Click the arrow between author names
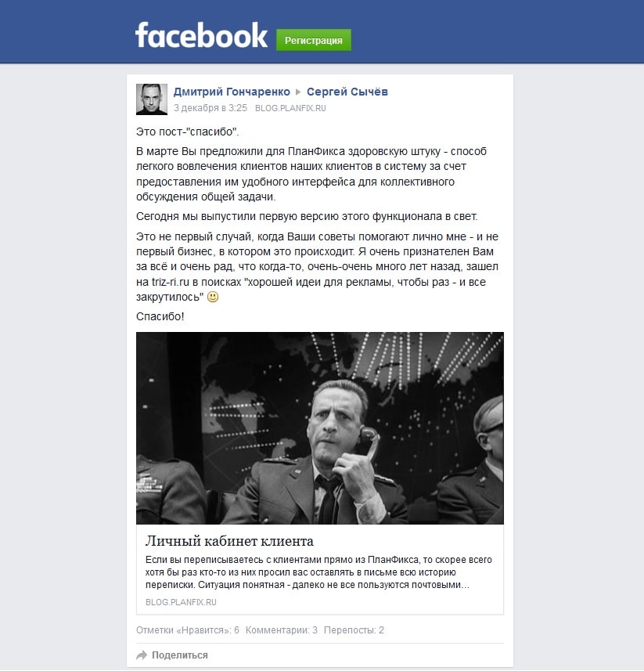Viewport: 644px width, 671px height. tap(298, 92)
